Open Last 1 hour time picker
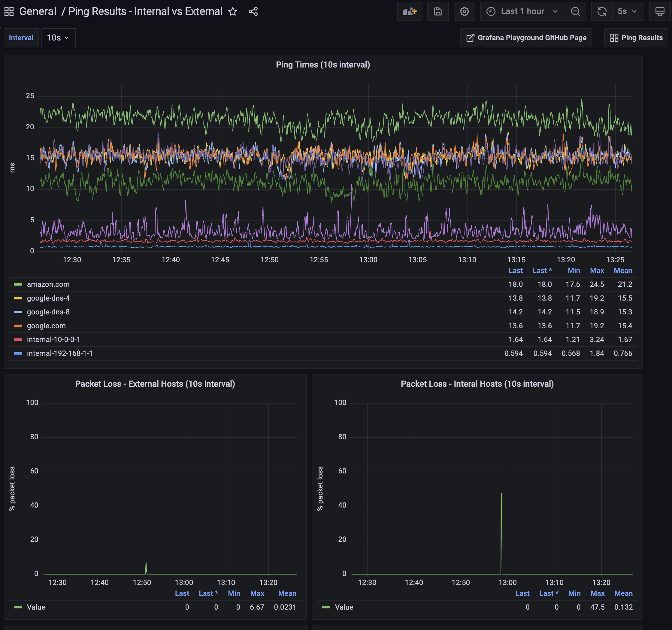This screenshot has width=672, height=630. [522, 11]
